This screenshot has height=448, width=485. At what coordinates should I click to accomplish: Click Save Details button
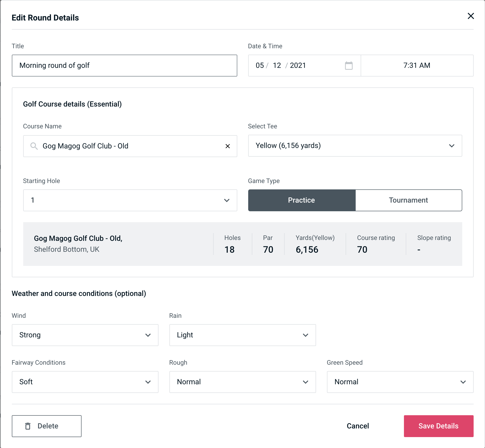point(438,426)
